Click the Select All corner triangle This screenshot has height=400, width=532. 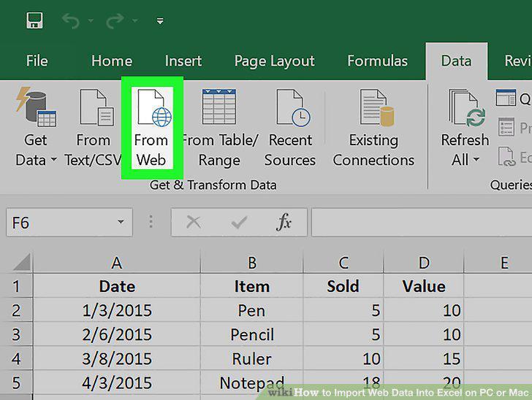pos(23,262)
